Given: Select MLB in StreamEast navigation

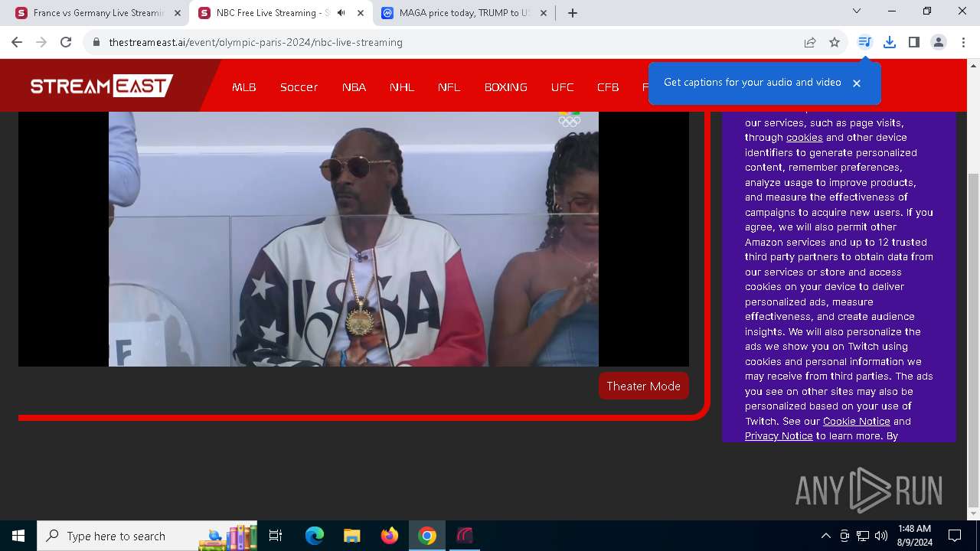Looking at the screenshot, I should tap(244, 87).
